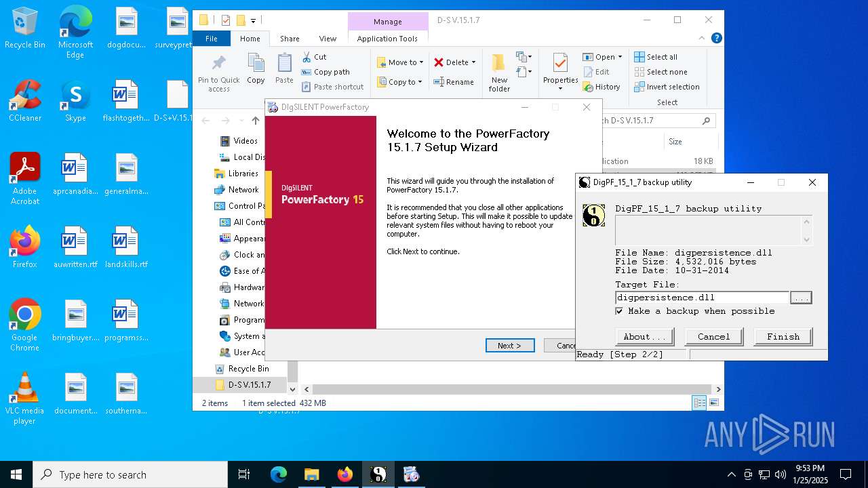The image size is (868, 488).
Task: Click Pin to Quick access icon
Action: pyautogui.click(x=218, y=73)
